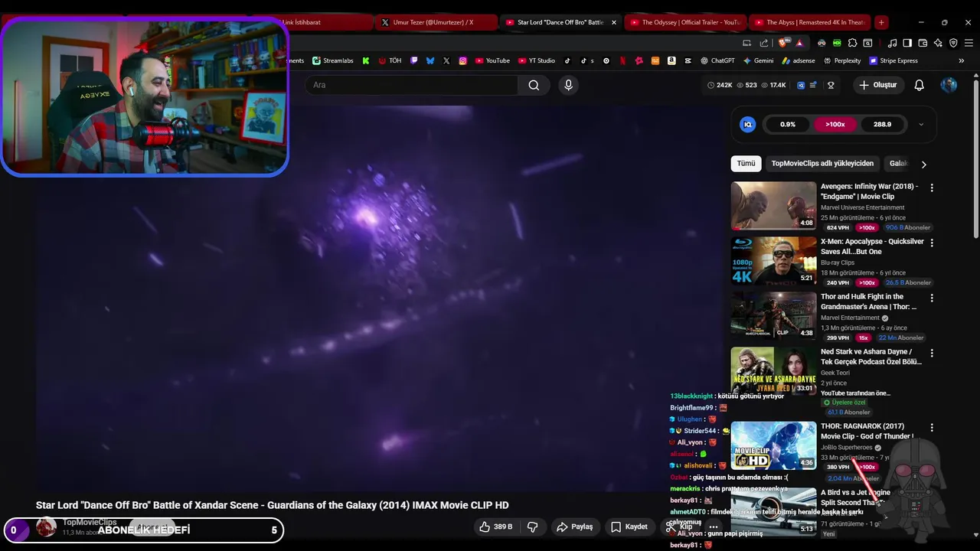Open the YT Studio bookmark
Image resolution: width=980 pixels, height=551 pixels.
536,60
